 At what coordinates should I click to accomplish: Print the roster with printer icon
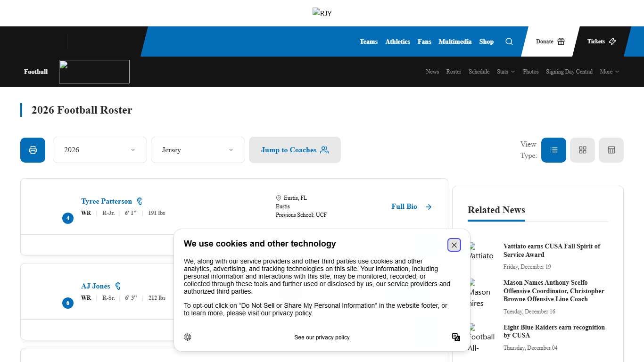(33, 150)
